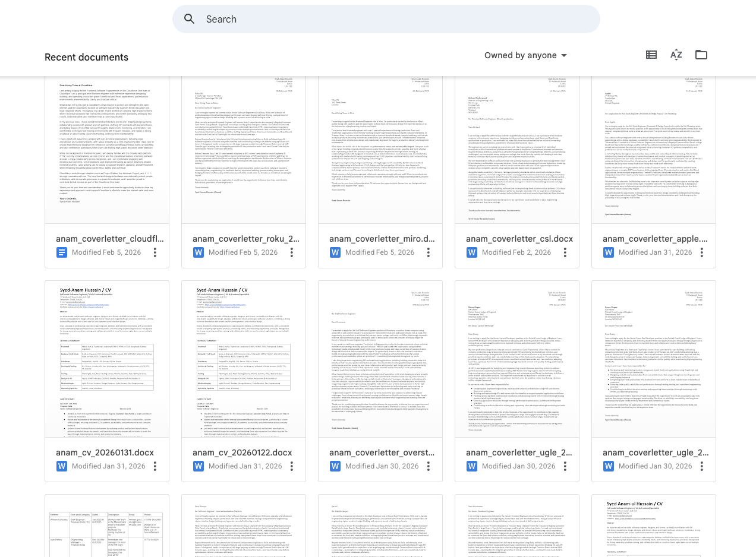Click the A-Z sort icon

click(676, 54)
